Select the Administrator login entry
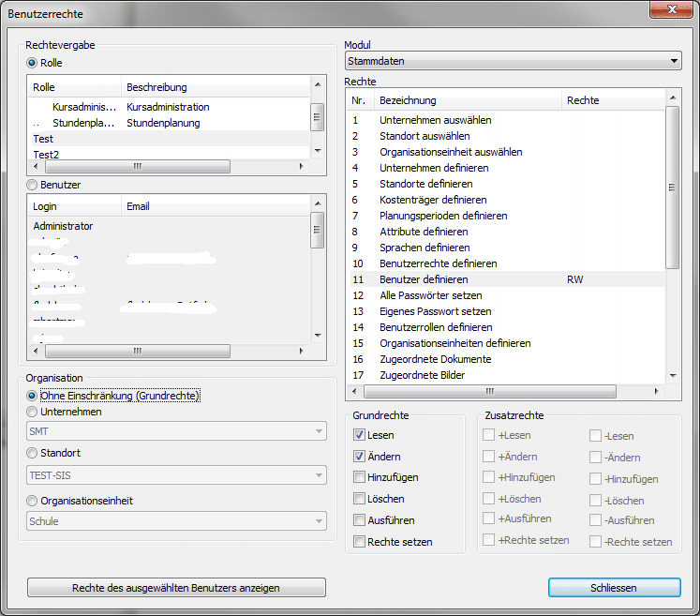Image resolution: width=700 pixels, height=616 pixels. (x=63, y=226)
